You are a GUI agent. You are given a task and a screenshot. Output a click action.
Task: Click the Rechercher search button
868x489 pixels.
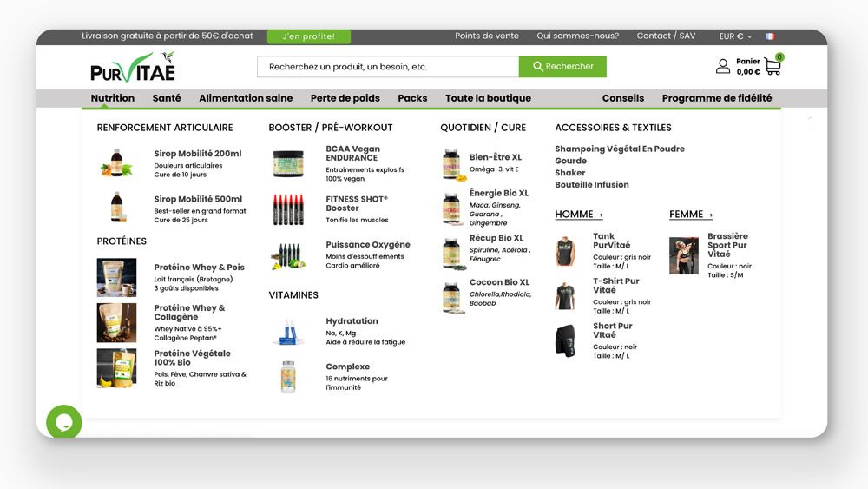click(x=562, y=67)
